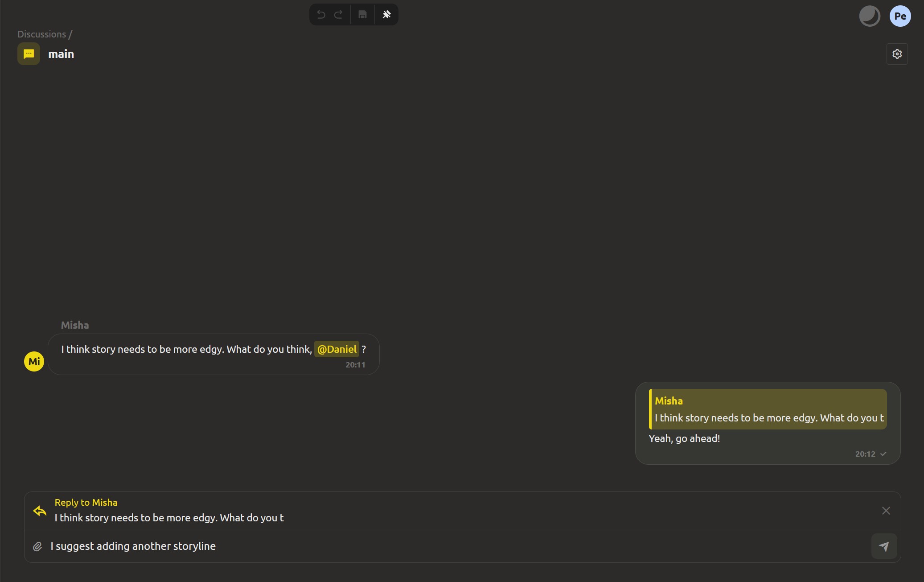Image resolution: width=924 pixels, height=582 pixels.
Task: Click the 'Reply to Misha' label
Action: click(x=86, y=503)
